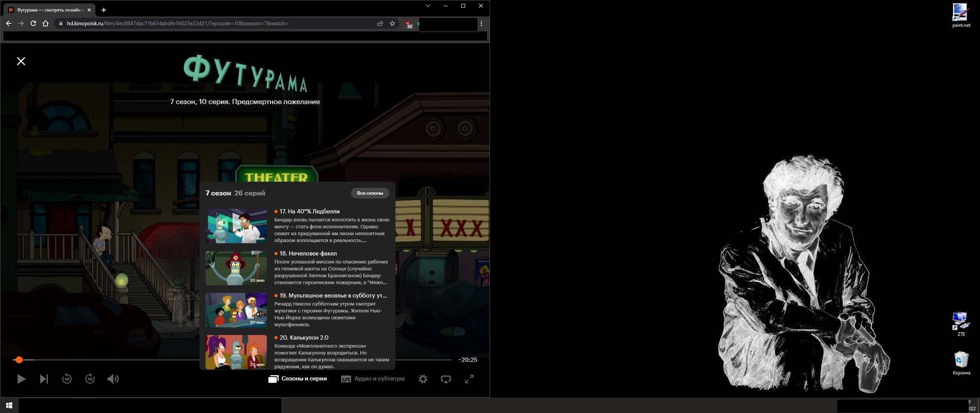
Task: Switch to the Футурама browser tab
Action: pos(50,10)
